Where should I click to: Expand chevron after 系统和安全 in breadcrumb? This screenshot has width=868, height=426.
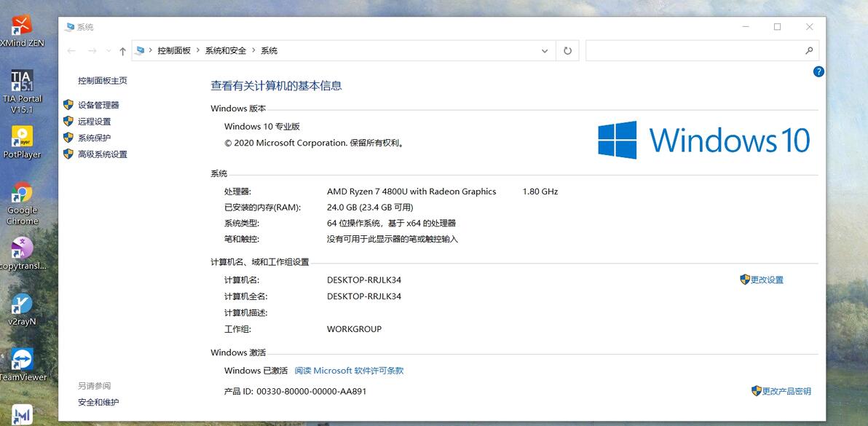point(253,50)
